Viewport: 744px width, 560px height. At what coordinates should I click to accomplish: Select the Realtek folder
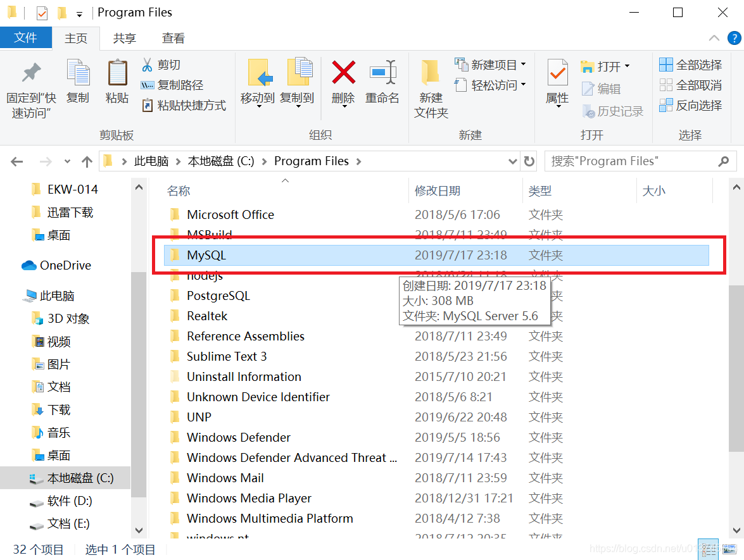(x=207, y=316)
